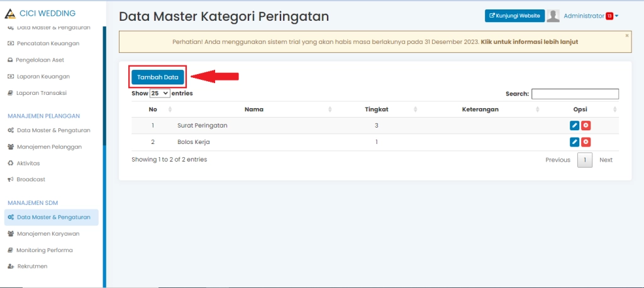The width and height of the screenshot is (644, 288).
Task: Click Kunjungi Website button
Action: pos(514,16)
